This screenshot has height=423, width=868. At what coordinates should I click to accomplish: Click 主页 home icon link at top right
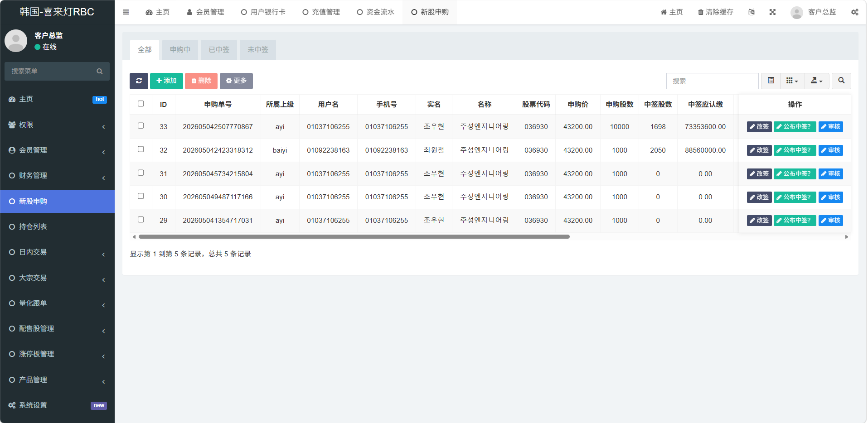coord(672,12)
